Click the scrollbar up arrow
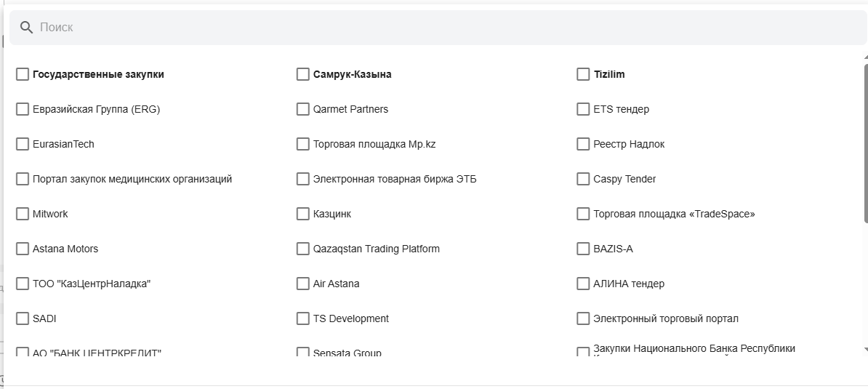The image size is (868, 389). coord(865,57)
